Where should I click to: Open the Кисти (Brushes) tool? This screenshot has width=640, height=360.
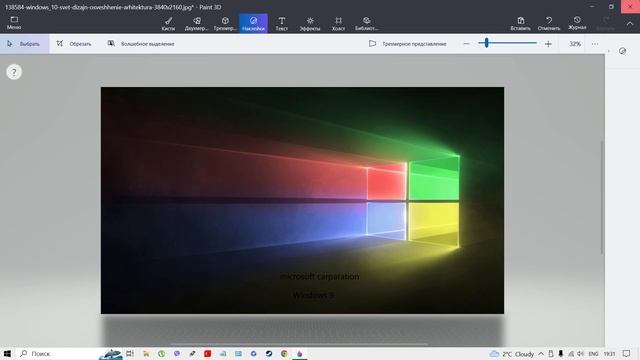click(x=168, y=24)
